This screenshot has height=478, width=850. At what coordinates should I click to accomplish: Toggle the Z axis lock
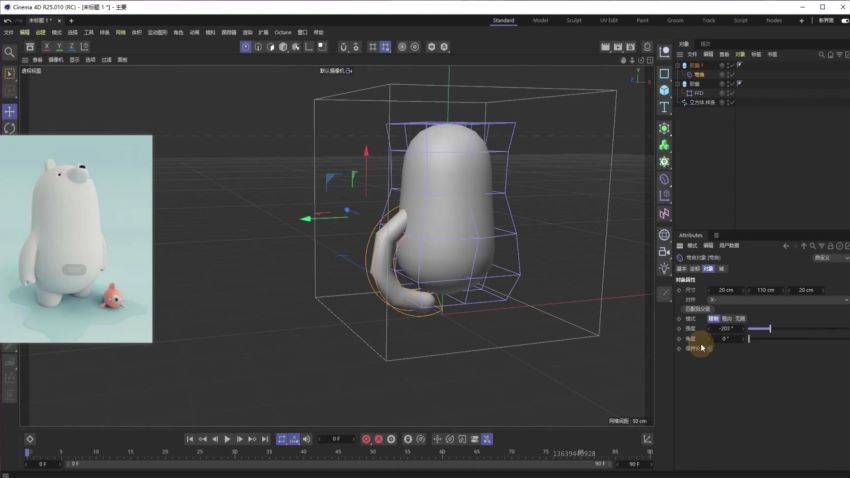coord(72,47)
